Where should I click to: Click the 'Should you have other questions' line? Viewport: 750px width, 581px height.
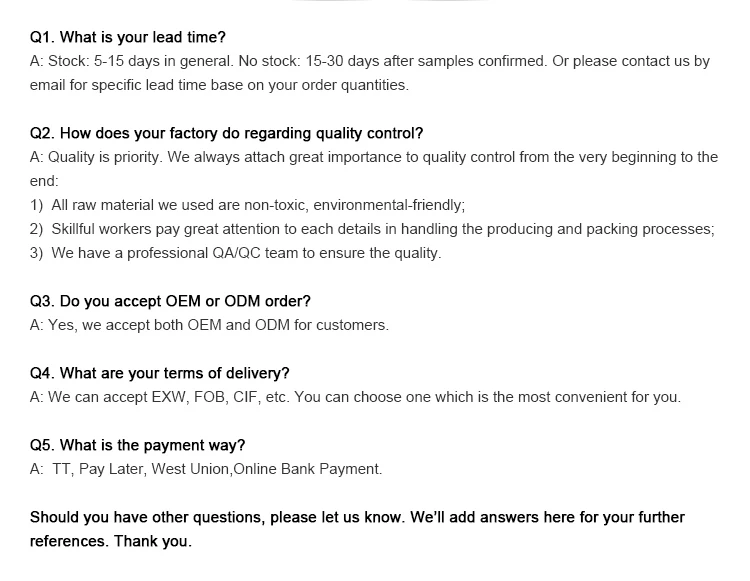(x=357, y=517)
